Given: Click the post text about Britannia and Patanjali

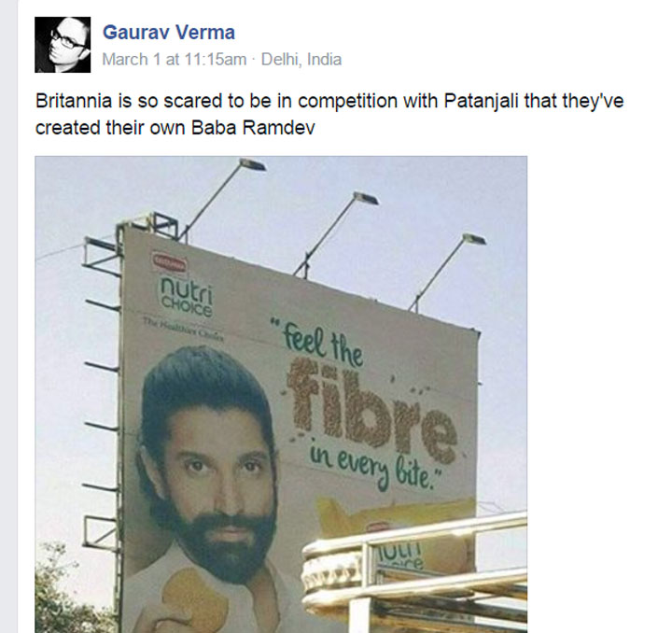Looking at the screenshot, I should coord(329,114).
